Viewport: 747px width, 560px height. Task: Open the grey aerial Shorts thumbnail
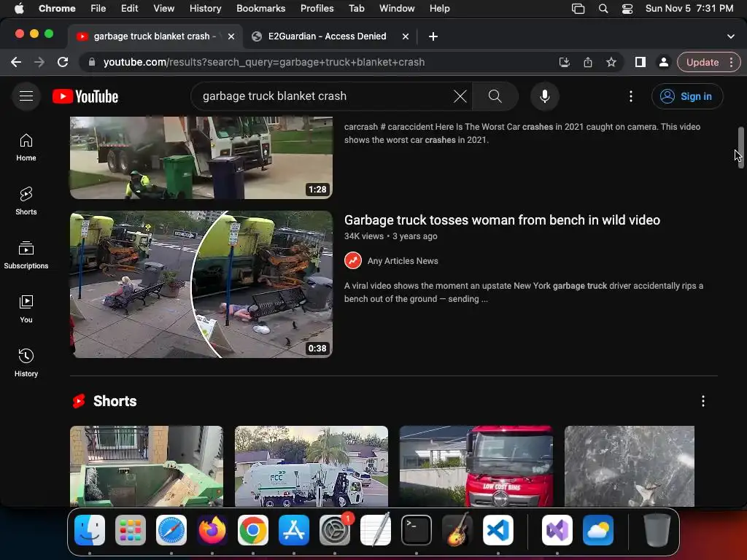[630, 466]
